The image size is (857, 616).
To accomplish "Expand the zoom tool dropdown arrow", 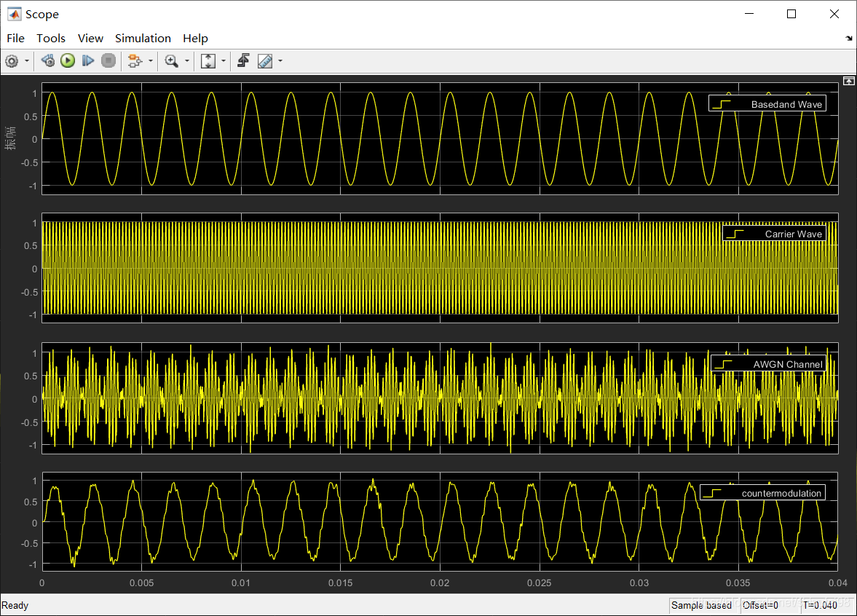I will point(187,60).
